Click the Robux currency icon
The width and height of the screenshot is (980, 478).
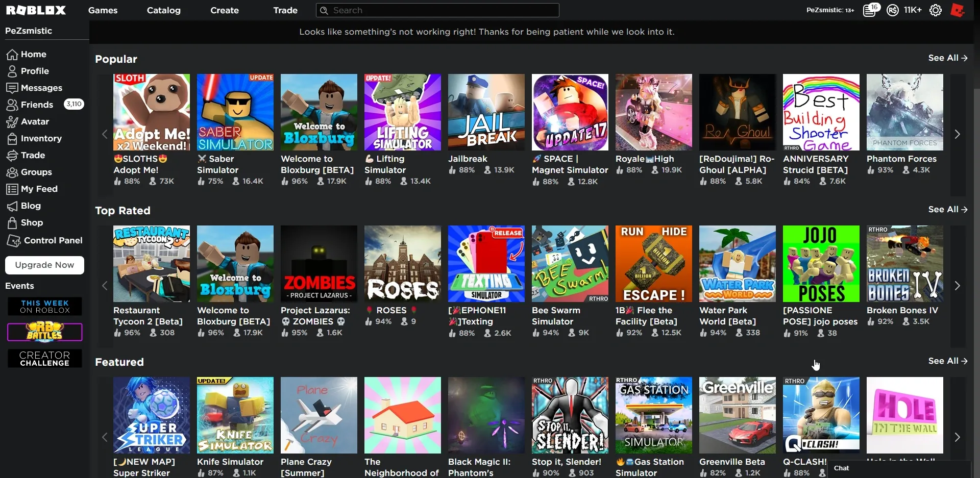(893, 10)
